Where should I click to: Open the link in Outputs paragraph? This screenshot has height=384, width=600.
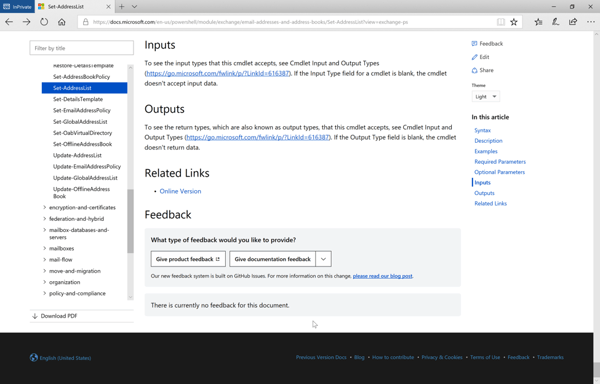point(258,137)
